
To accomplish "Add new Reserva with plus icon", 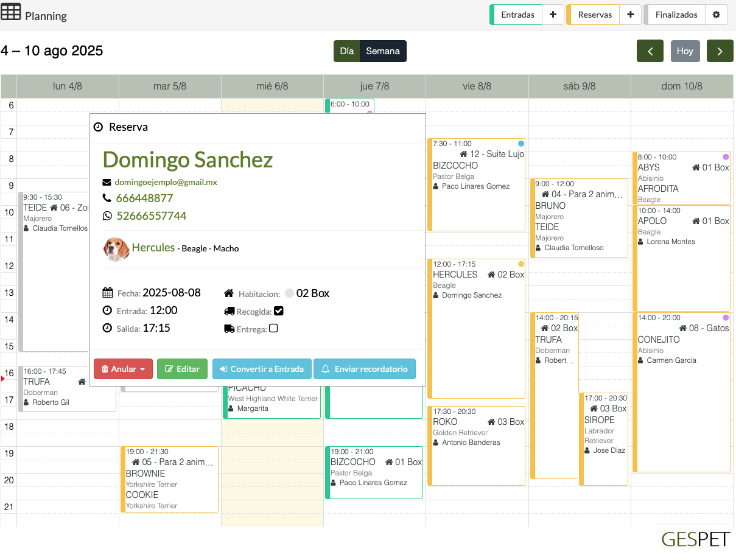I will [631, 15].
